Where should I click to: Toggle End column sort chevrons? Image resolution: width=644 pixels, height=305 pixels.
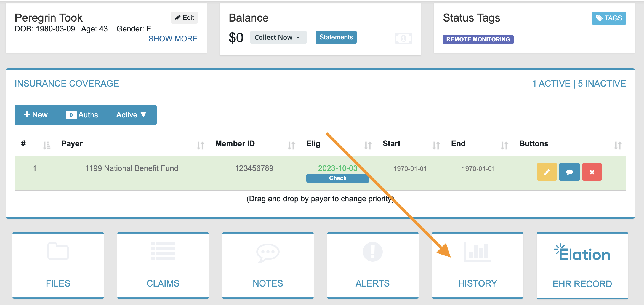click(504, 144)
